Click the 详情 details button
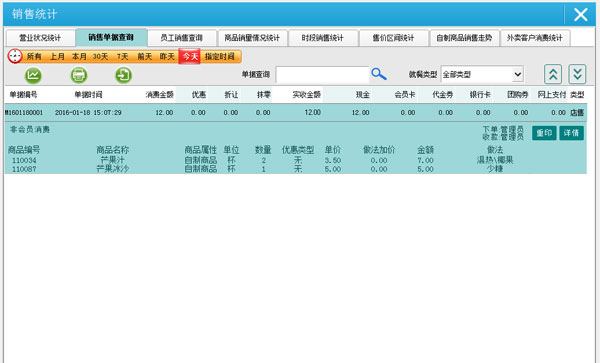The width and height of the screenshot is (600, 363). [571, 133]
